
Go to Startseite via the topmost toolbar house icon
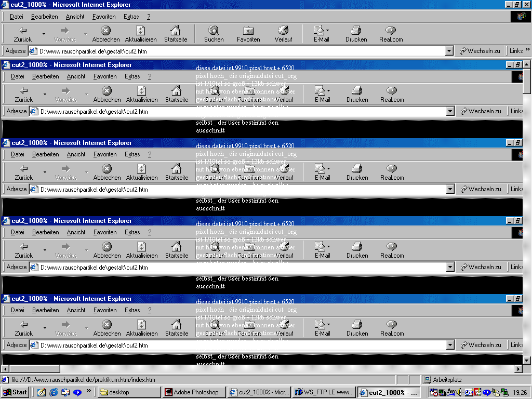coord(176,34)
